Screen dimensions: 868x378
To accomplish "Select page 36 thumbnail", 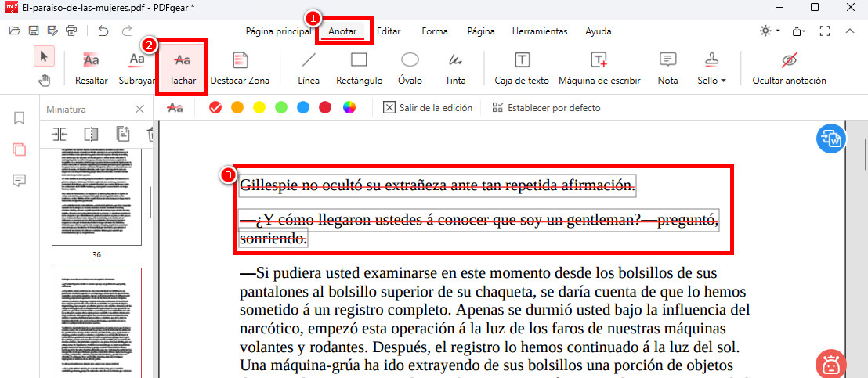I will coord(97,196).
